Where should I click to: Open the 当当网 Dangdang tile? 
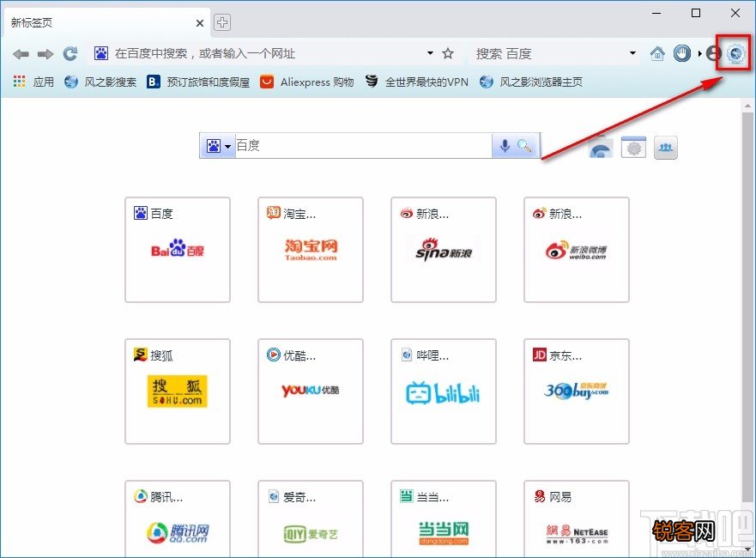(x=444, y=519)
